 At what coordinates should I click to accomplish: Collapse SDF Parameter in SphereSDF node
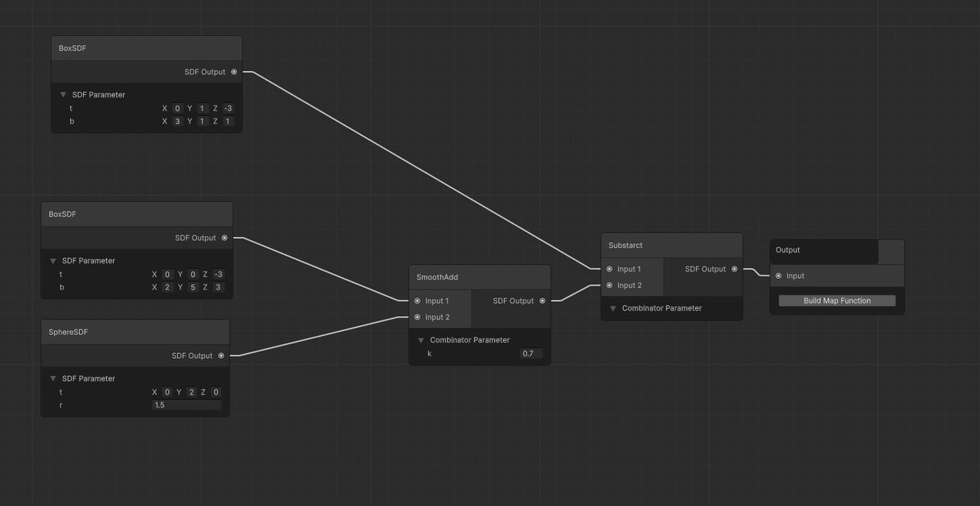(53, 378)
